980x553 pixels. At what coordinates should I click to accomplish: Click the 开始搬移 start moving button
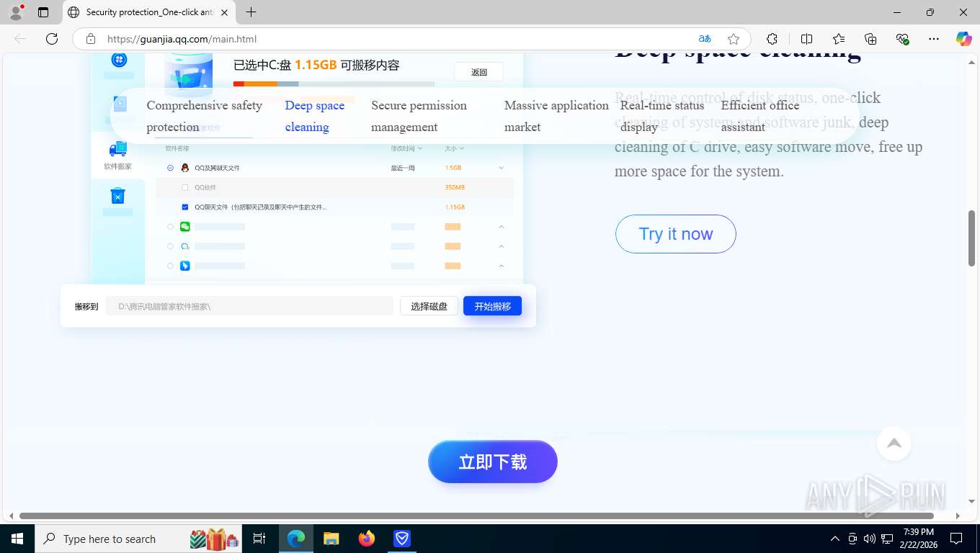coord(492,306)
